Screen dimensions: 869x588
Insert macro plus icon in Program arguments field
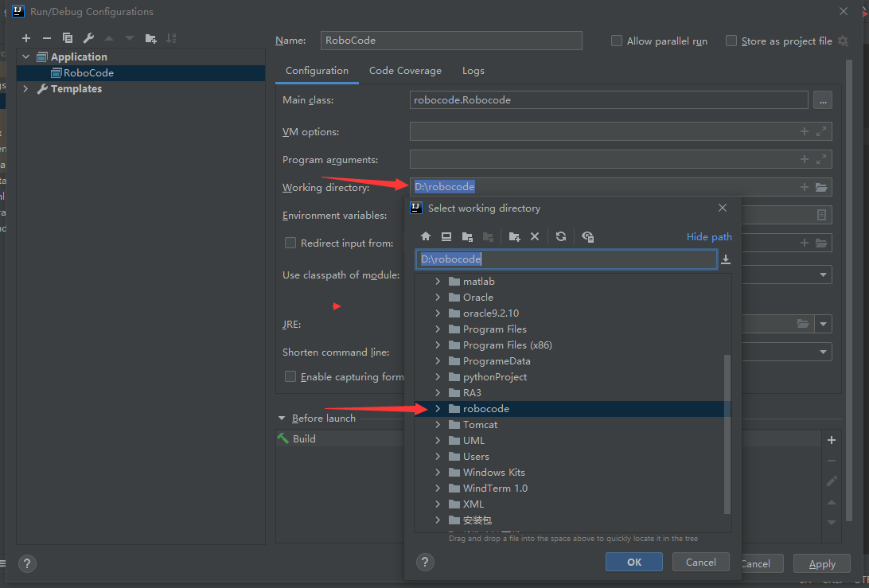point(805,159)
